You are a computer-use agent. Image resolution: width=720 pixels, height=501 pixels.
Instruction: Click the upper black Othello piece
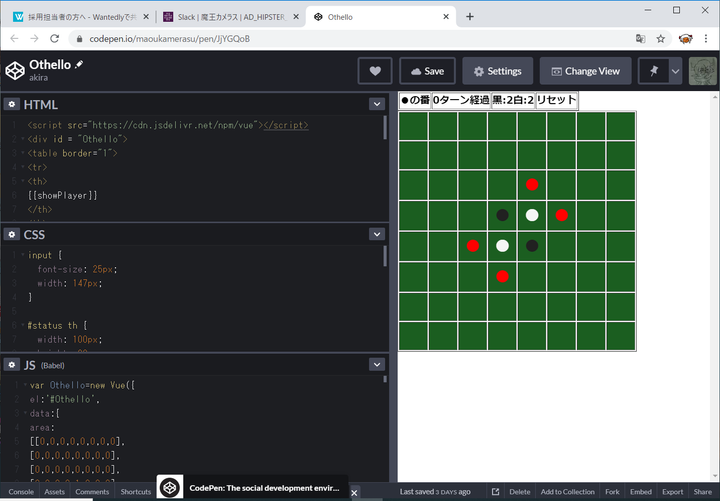point(502,215)
